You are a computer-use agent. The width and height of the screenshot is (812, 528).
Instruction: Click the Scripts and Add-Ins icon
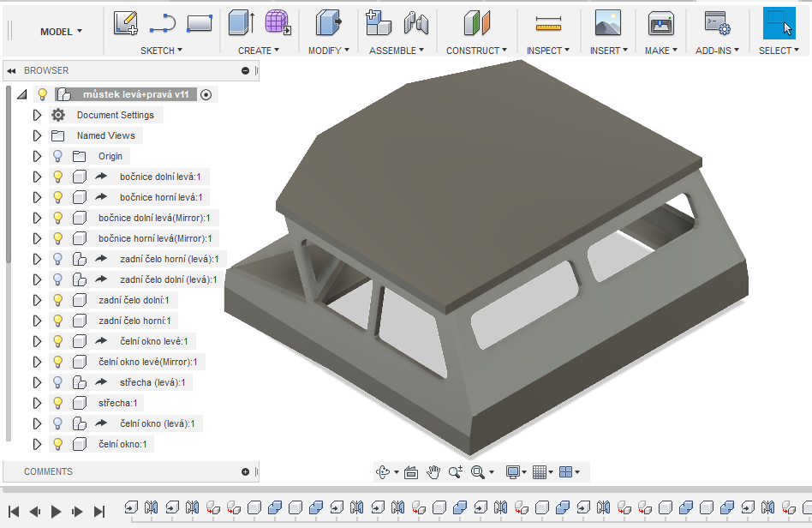click(716, 23)
